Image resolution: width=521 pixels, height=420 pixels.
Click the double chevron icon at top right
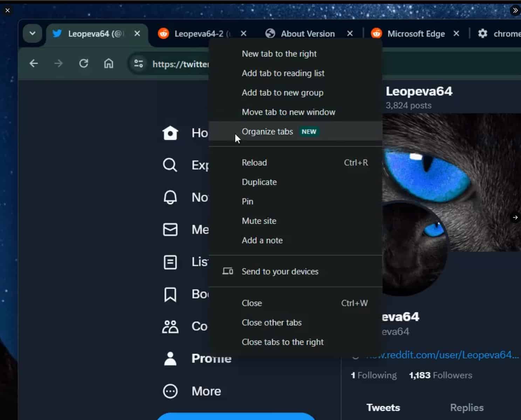515,10
